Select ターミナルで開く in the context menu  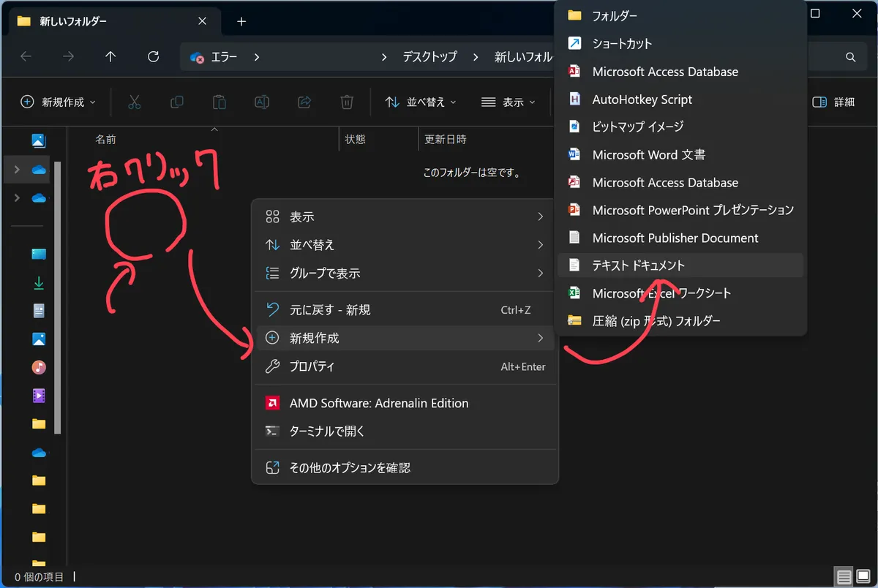pos(326,431)
